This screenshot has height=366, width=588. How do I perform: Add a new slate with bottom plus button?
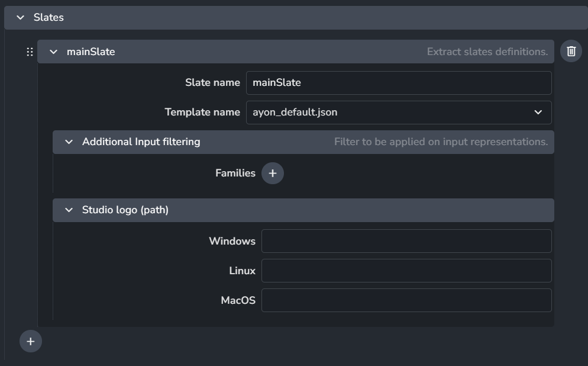31,342
